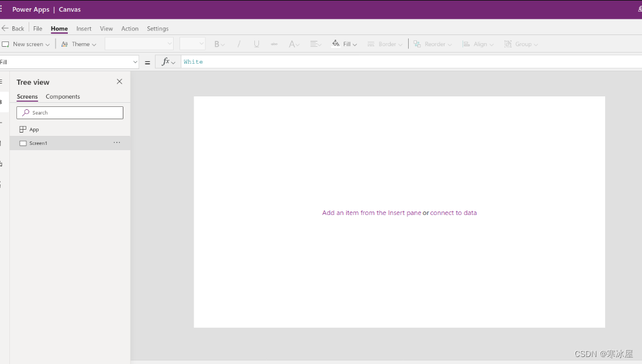This screenshot has width=642, height=364.
Task: Click the Group icon
Action: click(x=508, y=44)
